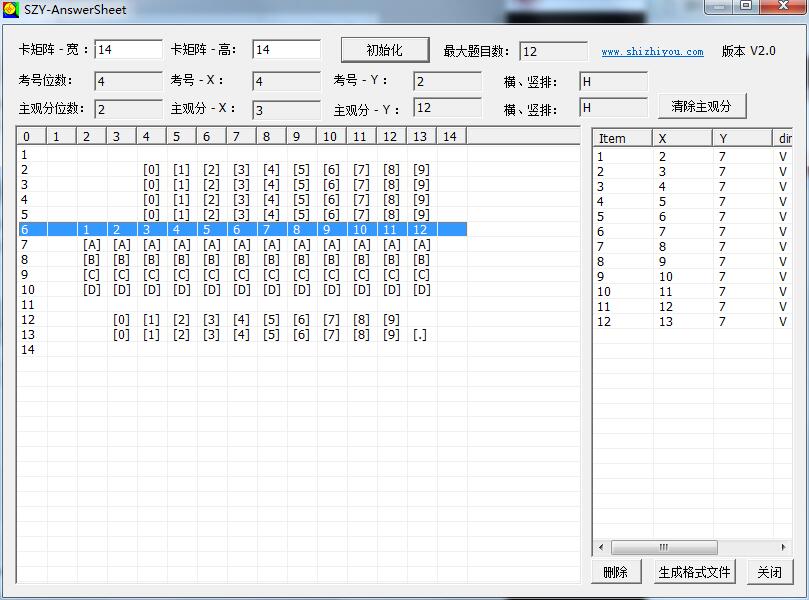This screenshot has width=809, height=600.
Task: Click [9] cell in grid row 12
Action: (x=391, y=319)
